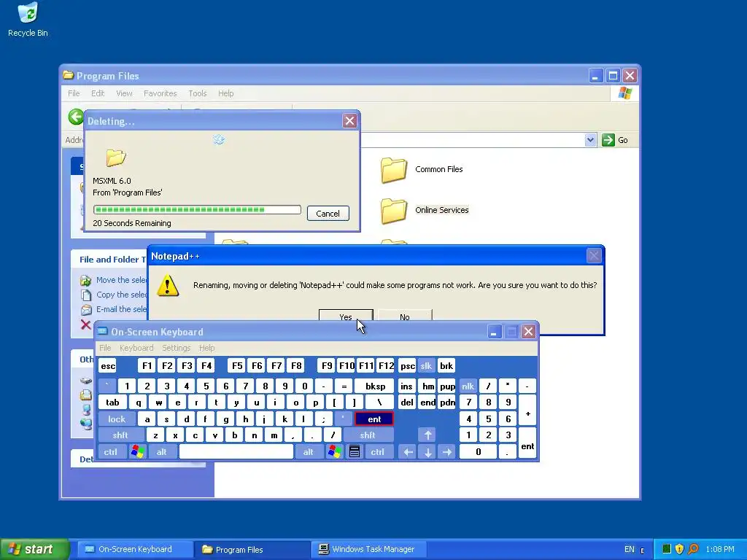747x560 pixels.
Task: Click the green Task Manager tray icon
Action: click(667, 549)
